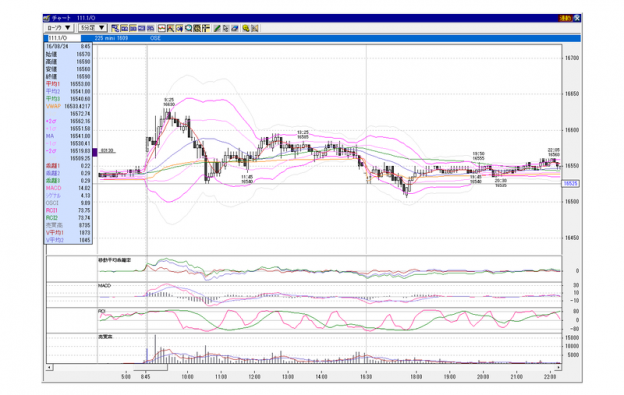Screen dimensions: 624x395
Task: Click the first blue chart layout icon
Action: pyautogui.click(x=115, y=28)
